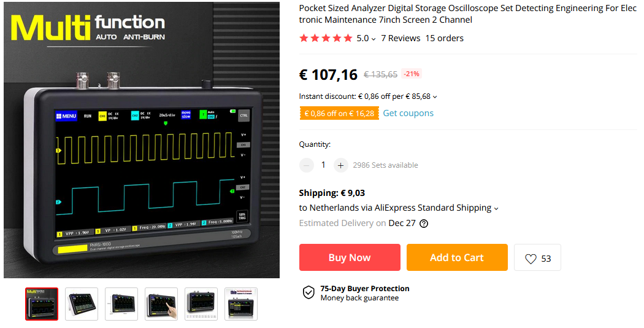Open the 7 Reviews link

(401, 38)
